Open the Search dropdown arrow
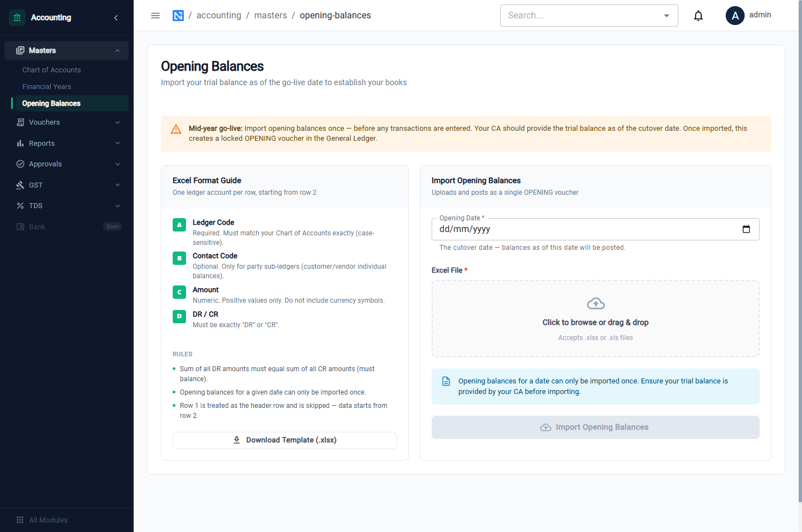 click(667, 16)
